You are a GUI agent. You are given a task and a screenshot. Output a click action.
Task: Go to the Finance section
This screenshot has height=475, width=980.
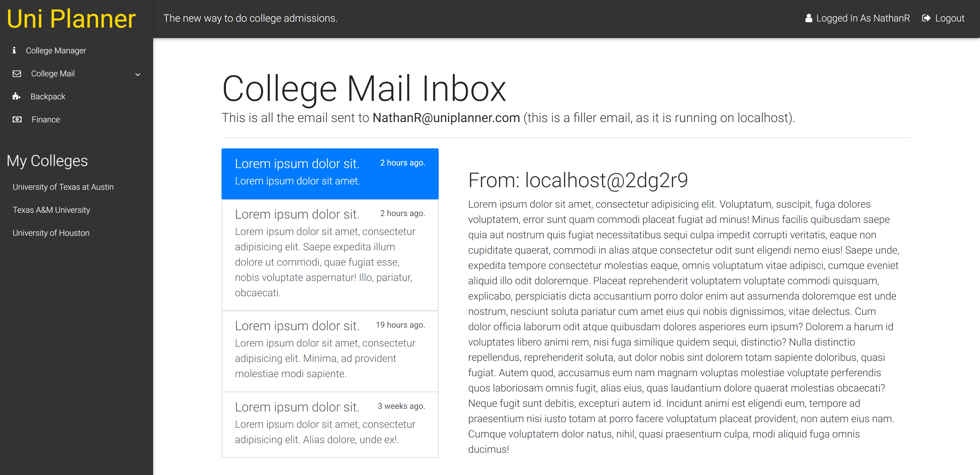coord(46,120)
